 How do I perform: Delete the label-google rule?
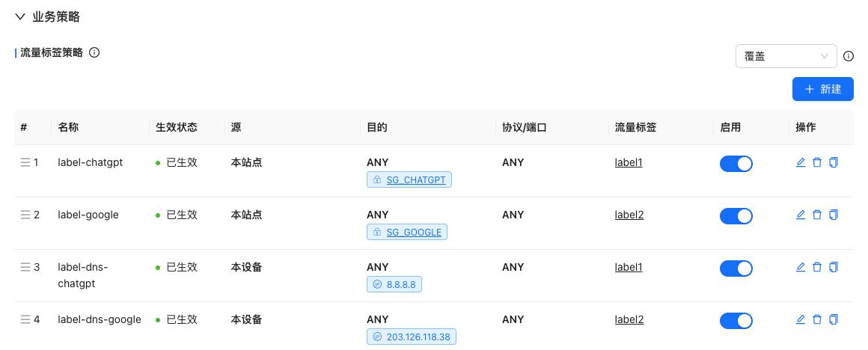pyautogui.click(x=817, y=215)
